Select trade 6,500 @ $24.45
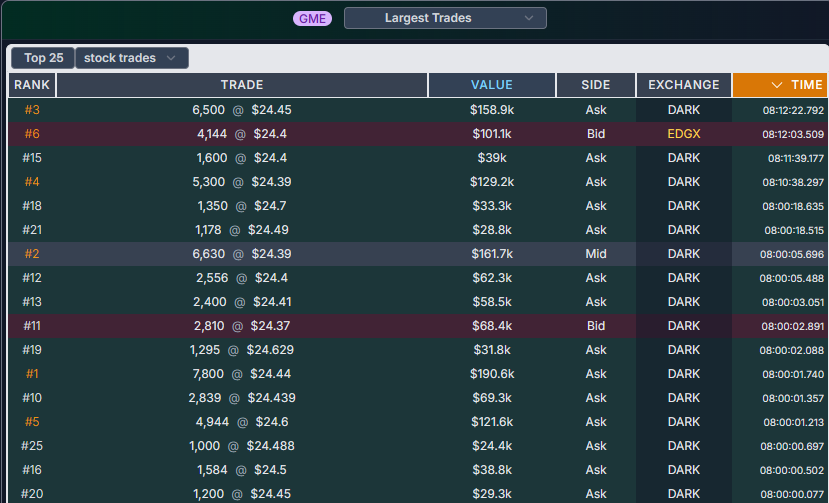This screenshot has width=829, height=503. (242, 110)
